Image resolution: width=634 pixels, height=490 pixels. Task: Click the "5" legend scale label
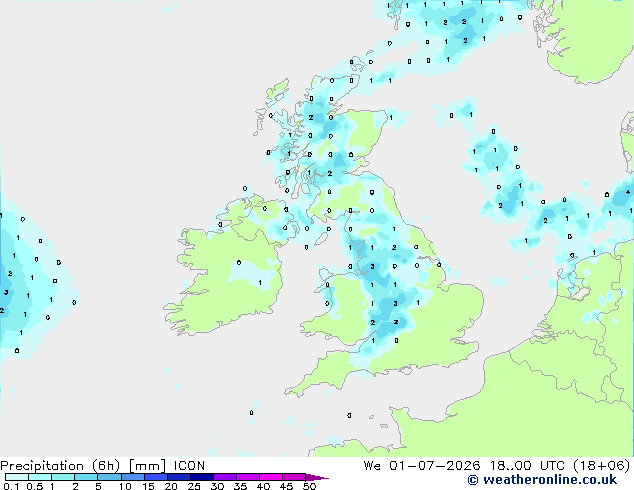(98, 486)
